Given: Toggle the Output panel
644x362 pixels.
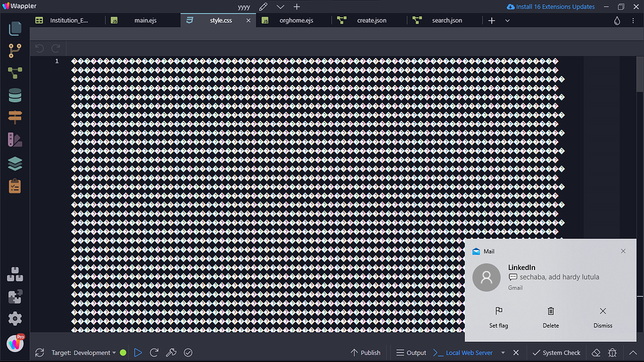Looking at the screenshot, I should click(411, 353).
